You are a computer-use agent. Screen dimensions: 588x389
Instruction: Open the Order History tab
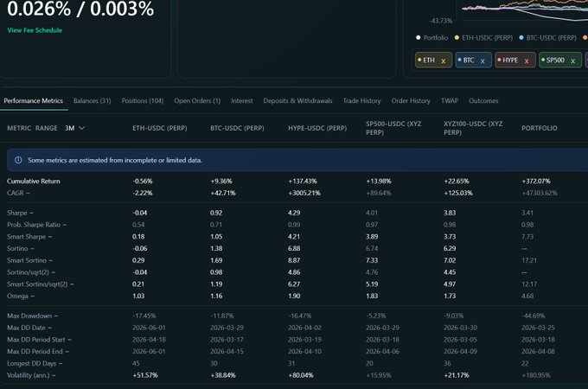pos(411,101)
